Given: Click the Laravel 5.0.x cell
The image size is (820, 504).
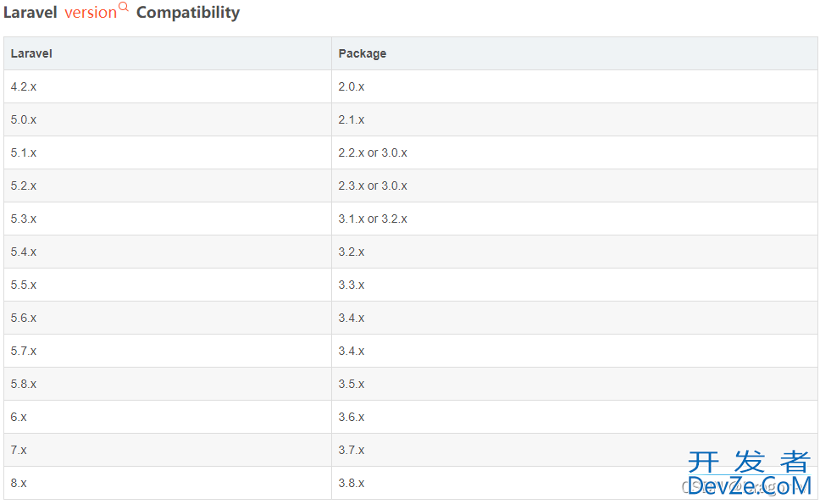Looking at the screenshot, I should point(24,119).
